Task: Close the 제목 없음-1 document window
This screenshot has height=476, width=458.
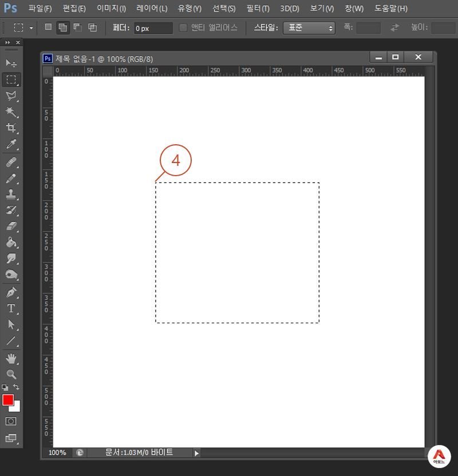Action: click(418, 57)
